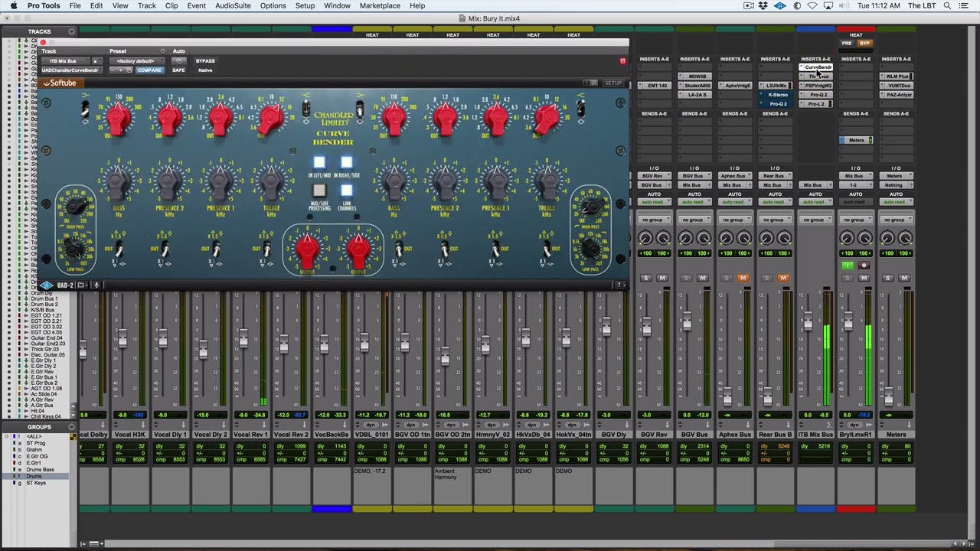Click the left channel Bass red gain knob
Image resolution: width=980 pixels, height=551 pixels.
tap(118, 119)
